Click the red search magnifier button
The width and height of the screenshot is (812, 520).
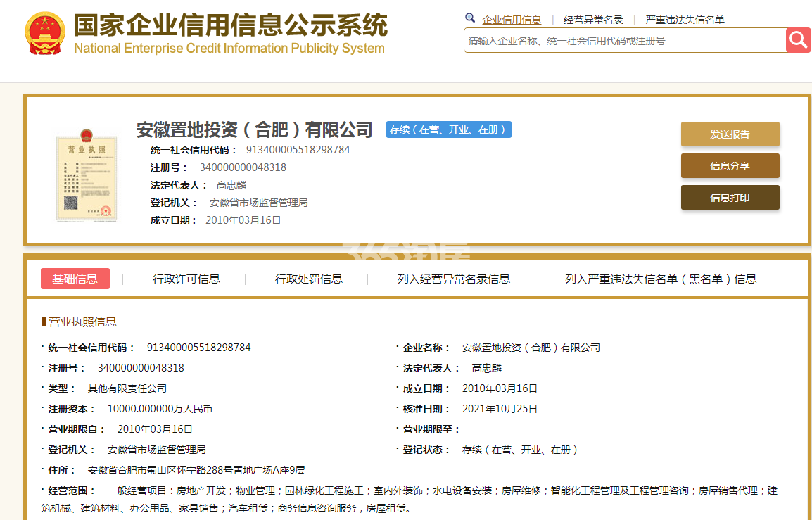click(798, 40)
